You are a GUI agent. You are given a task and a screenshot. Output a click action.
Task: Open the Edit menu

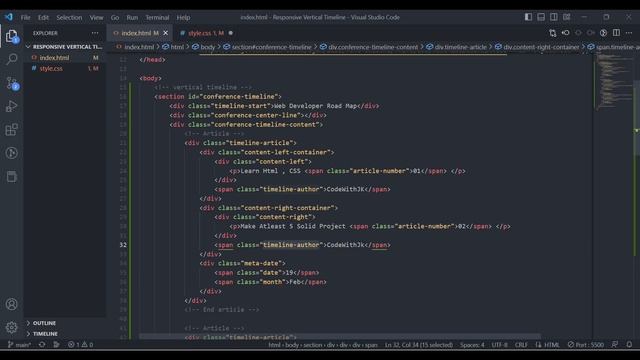pyautogui.click(x=43, y=17)
